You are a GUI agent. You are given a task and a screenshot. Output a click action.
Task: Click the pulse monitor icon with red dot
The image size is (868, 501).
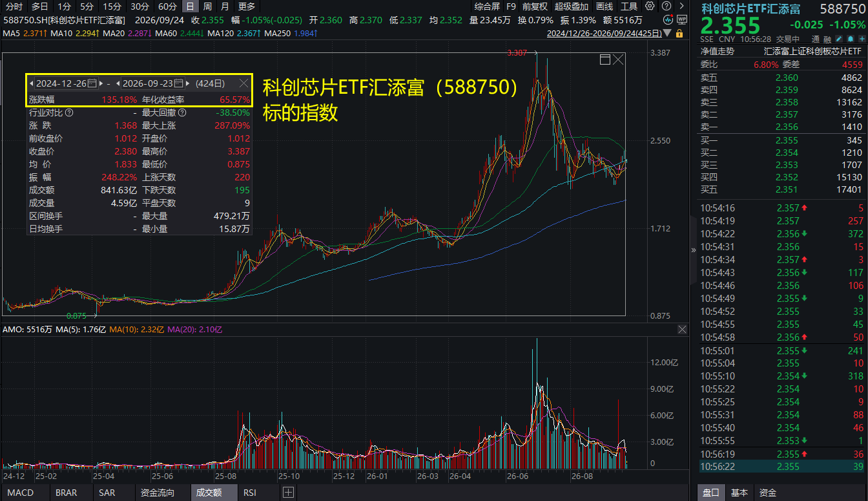pos(666,19)
